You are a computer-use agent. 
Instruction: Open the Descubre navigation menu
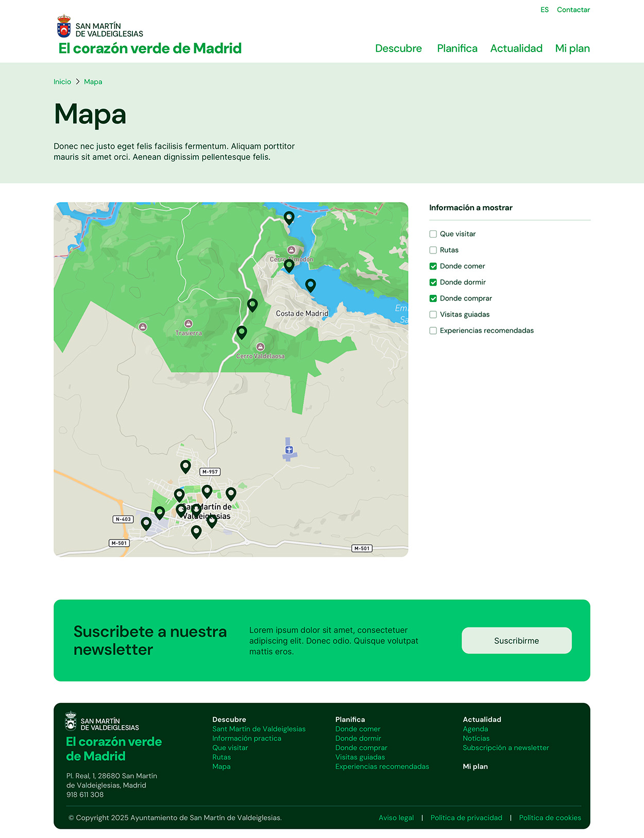[398, 48]
